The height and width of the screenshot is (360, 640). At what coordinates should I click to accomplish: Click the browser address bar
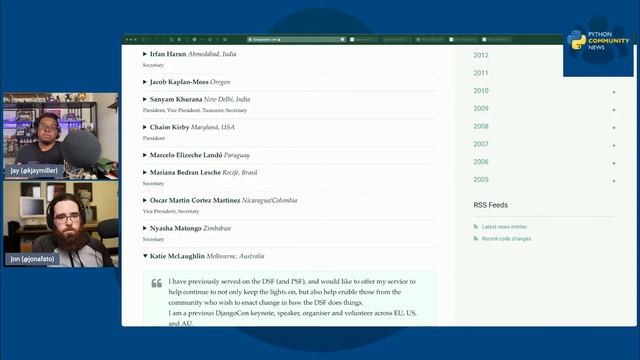[296, 40]
